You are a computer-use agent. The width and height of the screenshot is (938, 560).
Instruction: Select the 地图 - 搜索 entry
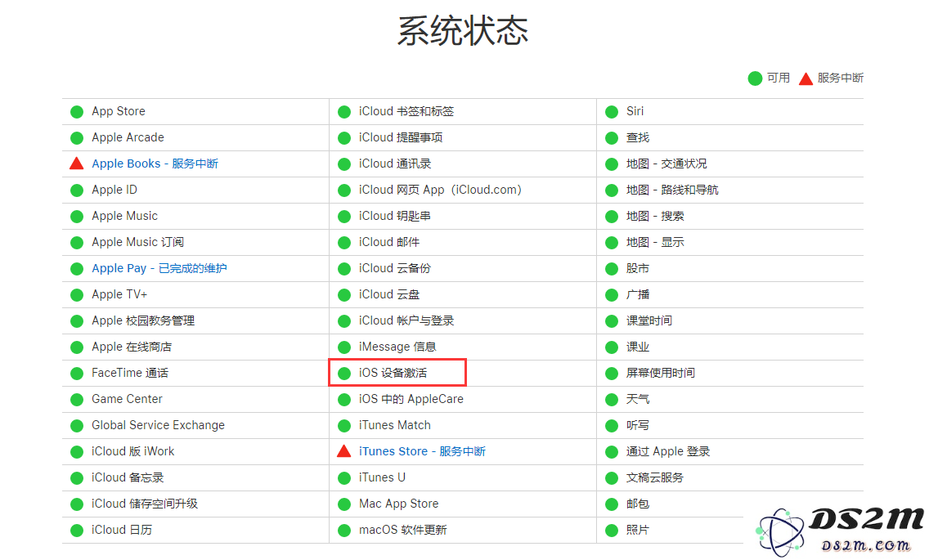(655, 216)
